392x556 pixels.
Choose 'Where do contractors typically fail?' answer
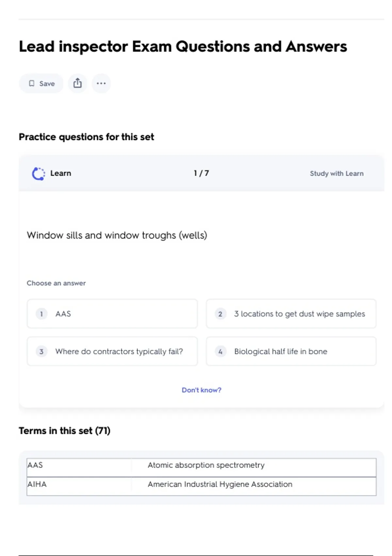(x=119, y=352)
